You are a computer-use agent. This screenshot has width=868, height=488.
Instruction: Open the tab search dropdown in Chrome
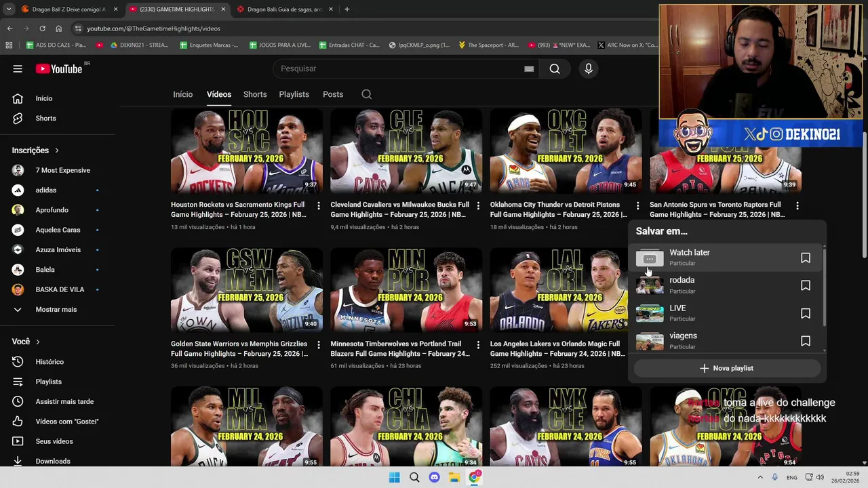tap(9, 9)
